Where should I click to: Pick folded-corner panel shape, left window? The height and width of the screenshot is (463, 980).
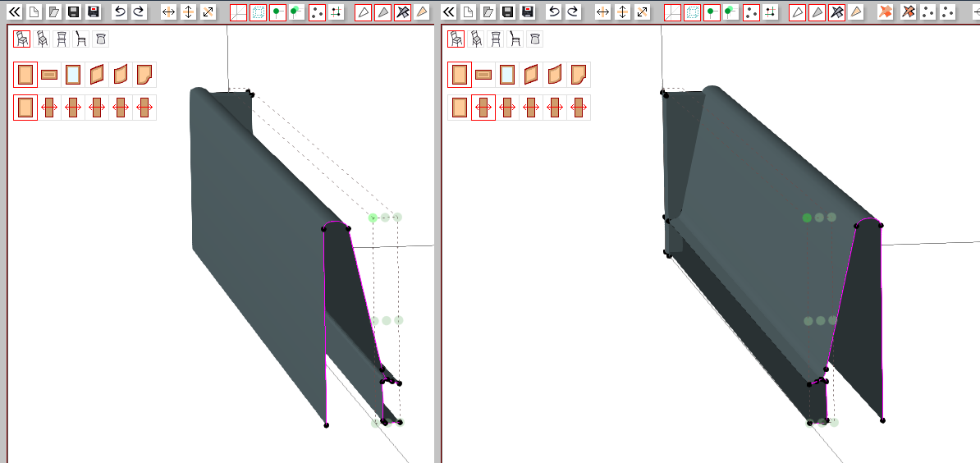[144, 75]
